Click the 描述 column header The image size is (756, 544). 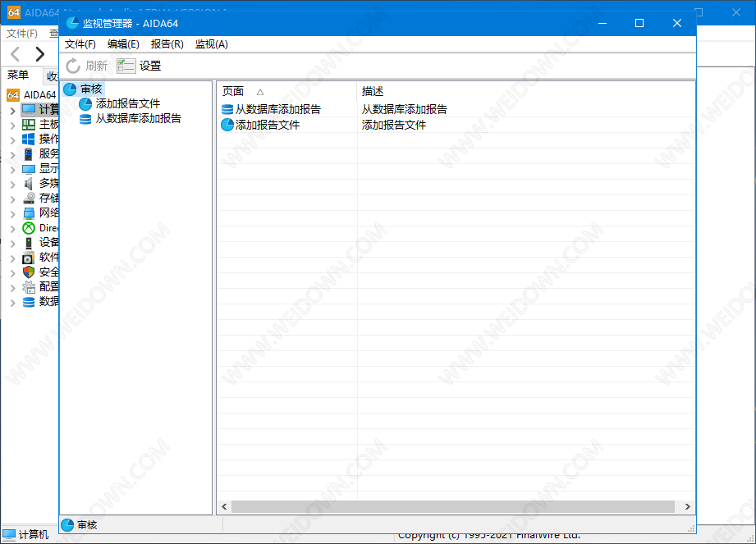(x=373, y=91)
